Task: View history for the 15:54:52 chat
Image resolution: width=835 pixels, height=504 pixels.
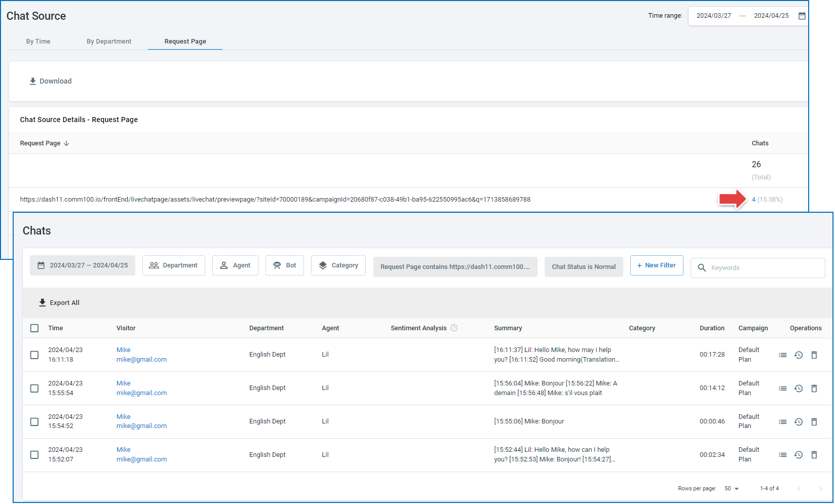Action: pos(799,422)
